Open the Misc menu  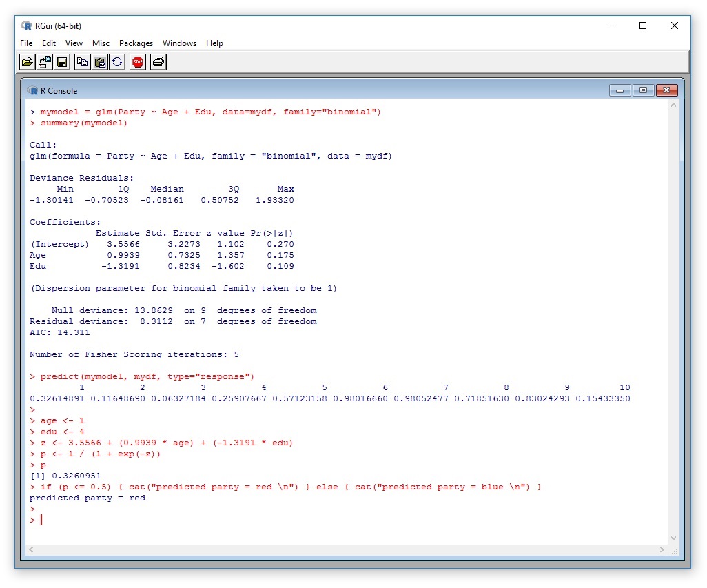[101, 43]
